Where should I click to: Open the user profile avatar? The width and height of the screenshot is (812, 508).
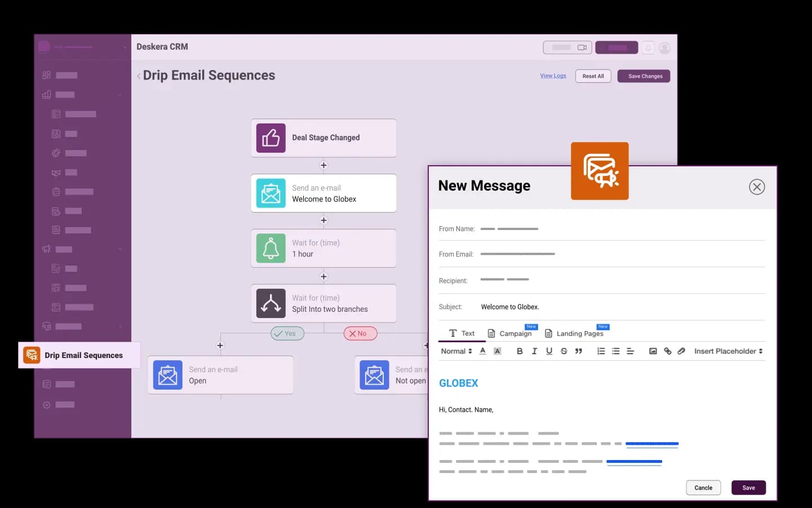665,48
